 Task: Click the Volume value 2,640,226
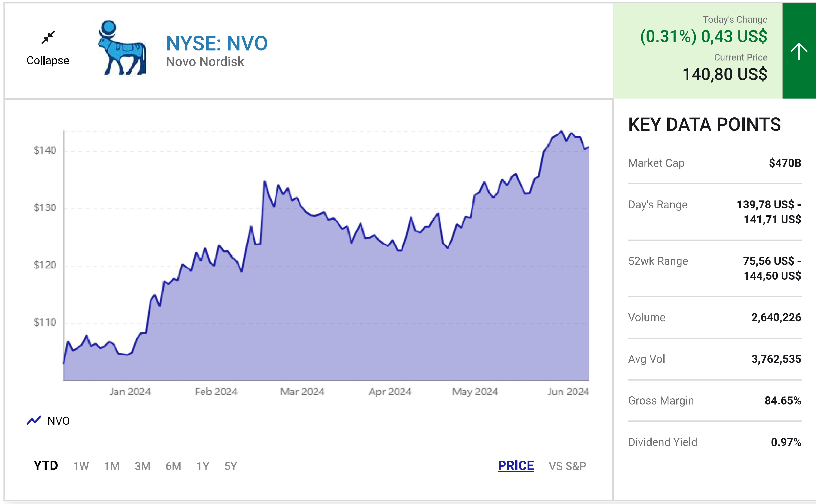pos(776,317)
